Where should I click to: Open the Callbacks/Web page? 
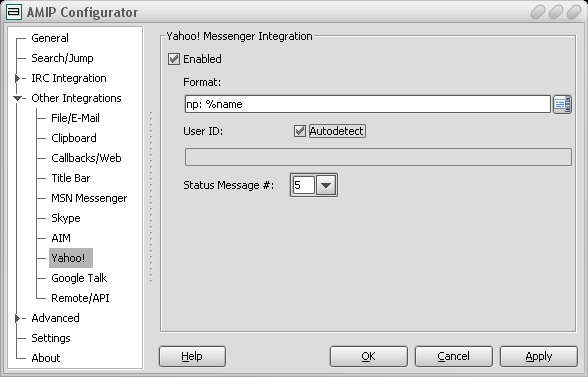pos(86,158)
